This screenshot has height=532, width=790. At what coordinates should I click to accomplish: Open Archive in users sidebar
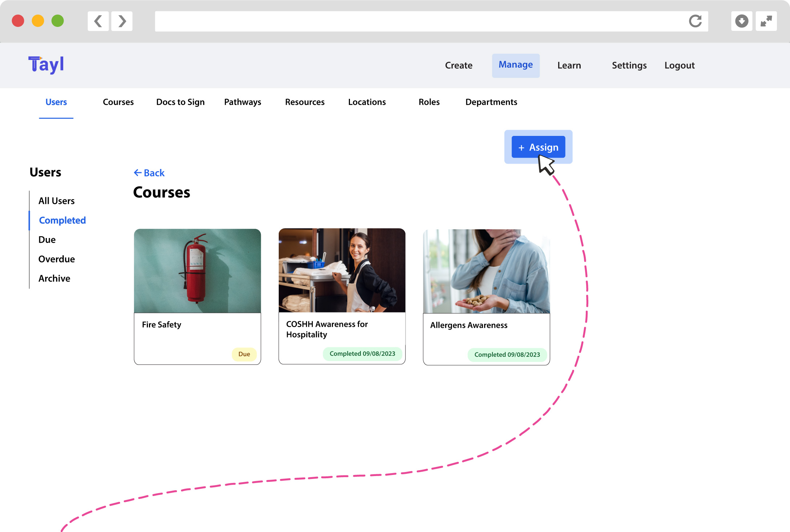click(54, 278)
